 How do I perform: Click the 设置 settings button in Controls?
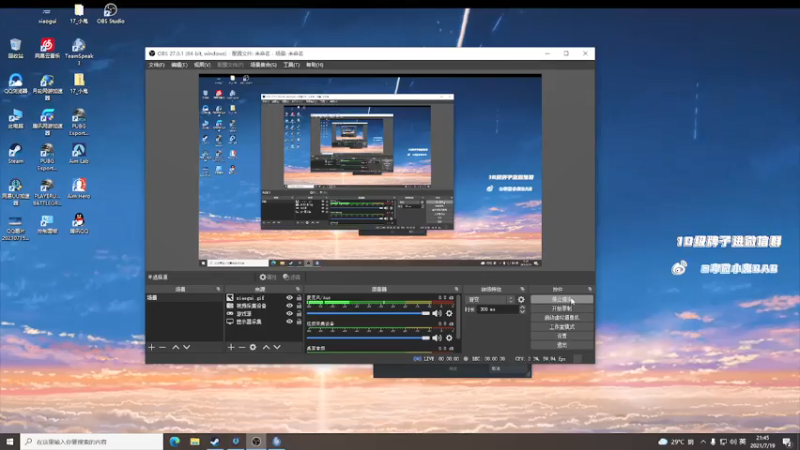561,336
